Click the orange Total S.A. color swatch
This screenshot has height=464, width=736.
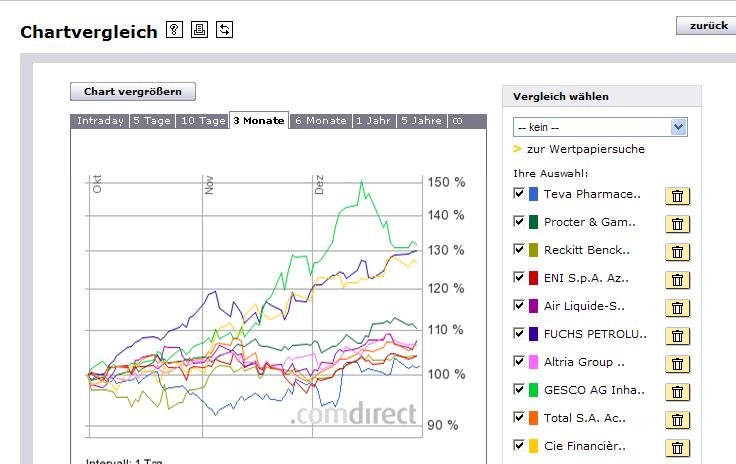pos(534,418)
